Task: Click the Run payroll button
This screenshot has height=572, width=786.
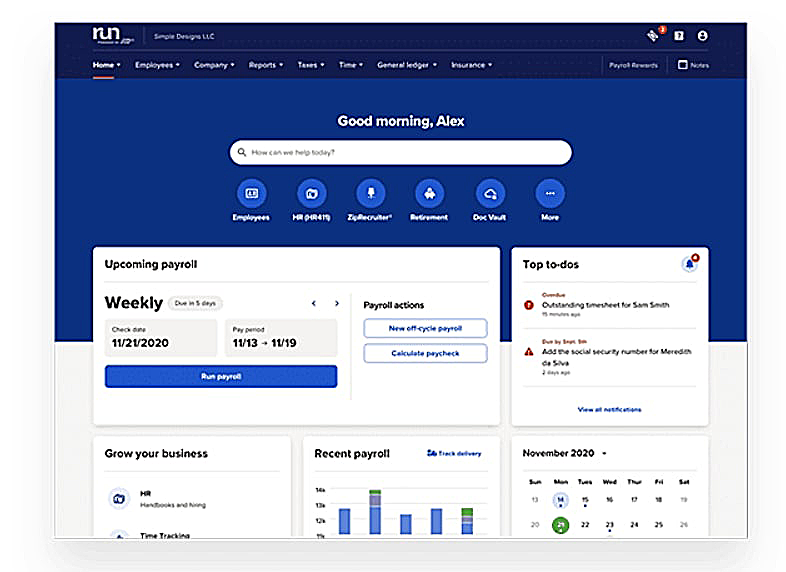Action: [x=221, y=376]
